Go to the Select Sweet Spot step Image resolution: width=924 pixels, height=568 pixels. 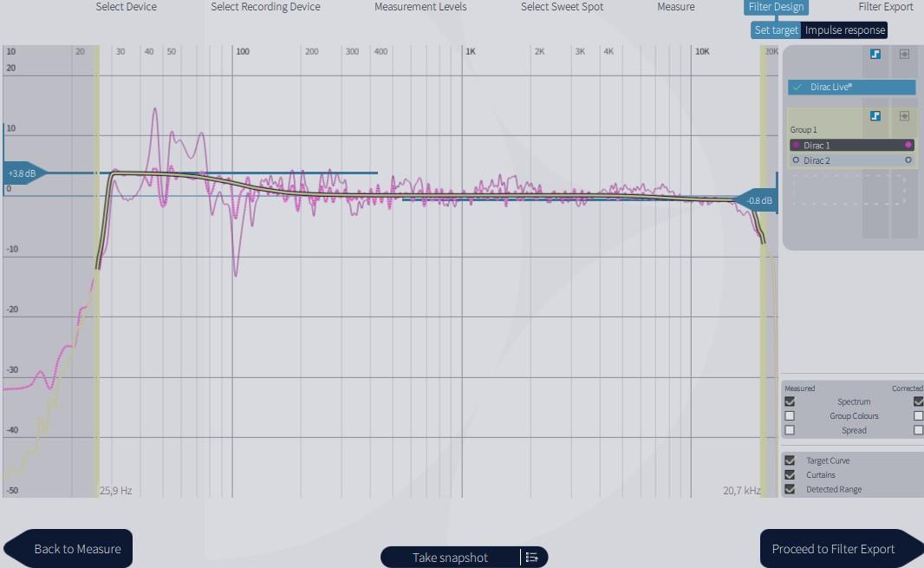click(x=562, y=7)
